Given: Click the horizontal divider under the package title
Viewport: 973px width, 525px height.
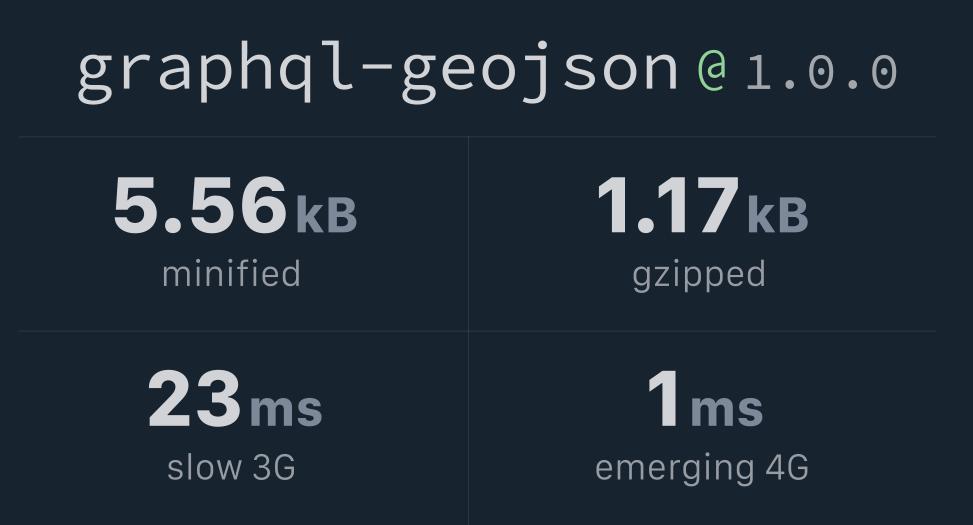Looking at the screenshot, I should point(477,137).
